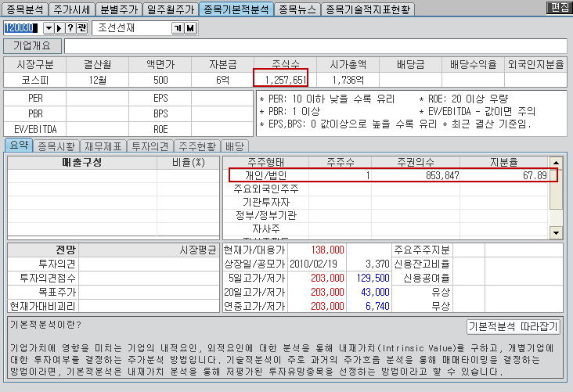Click the 전망 header cell

(43, 250)
